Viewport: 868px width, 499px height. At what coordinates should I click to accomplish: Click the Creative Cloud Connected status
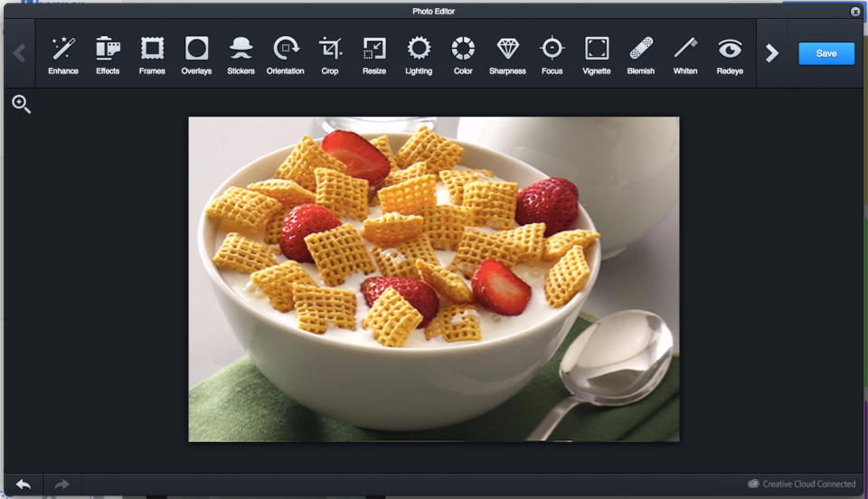[802, 484]
